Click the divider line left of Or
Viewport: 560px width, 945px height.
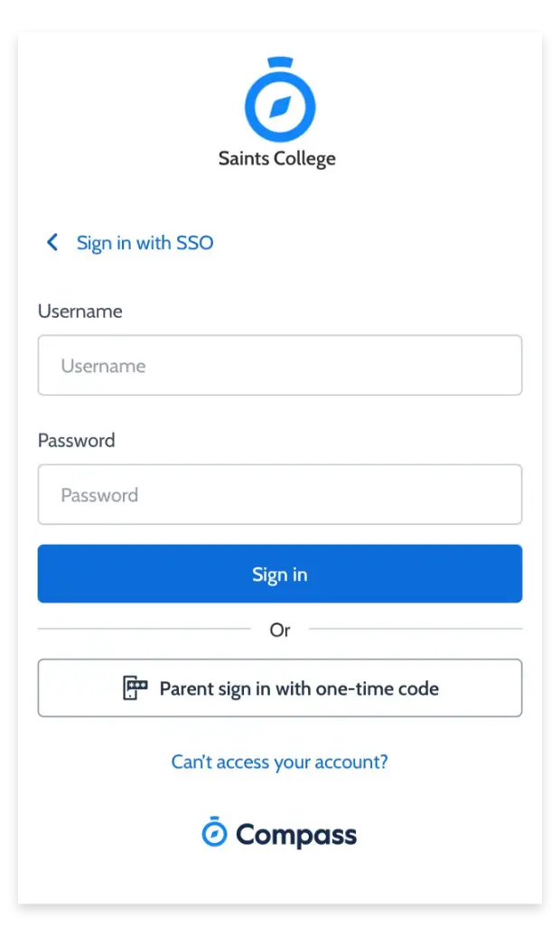[145, 629]
